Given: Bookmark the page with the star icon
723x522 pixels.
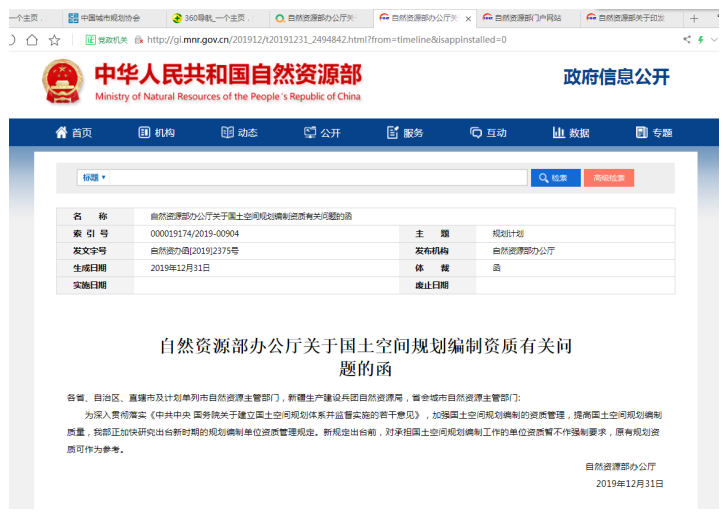Looking at the screenshot, I should [54, 40].
